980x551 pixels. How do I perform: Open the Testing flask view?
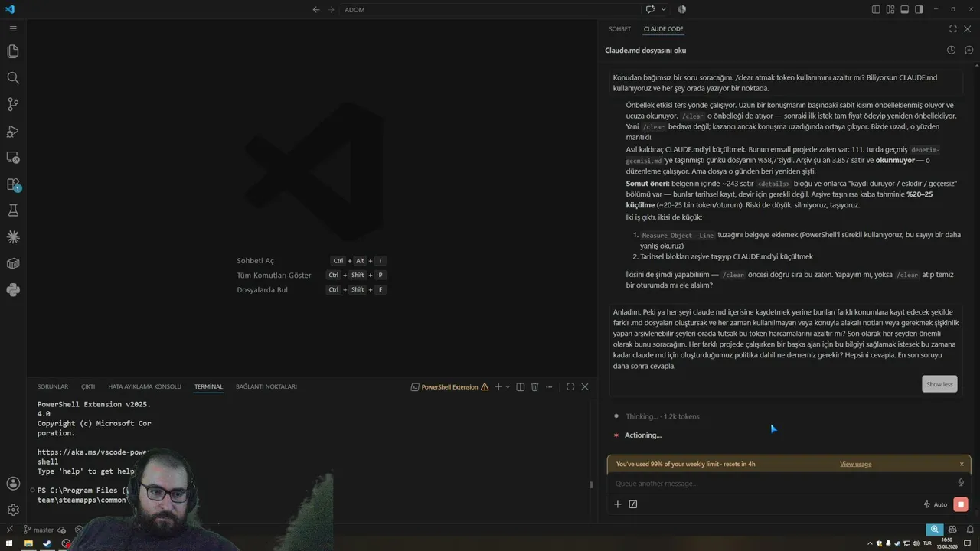pos(13,210)
